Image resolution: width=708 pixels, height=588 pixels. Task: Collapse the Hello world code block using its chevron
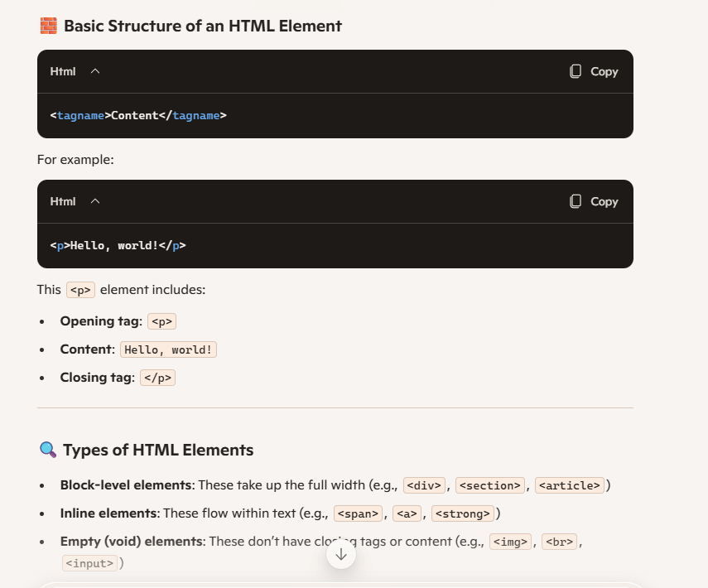pos(95,201)
